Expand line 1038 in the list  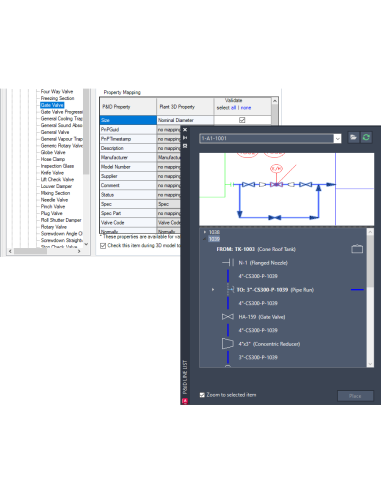tap(205, 232)
